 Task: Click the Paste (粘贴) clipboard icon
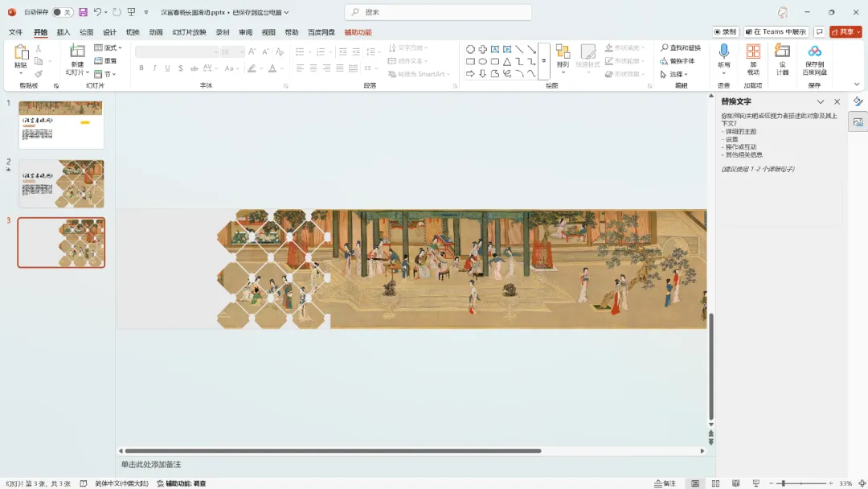click(x=21, y=52)
